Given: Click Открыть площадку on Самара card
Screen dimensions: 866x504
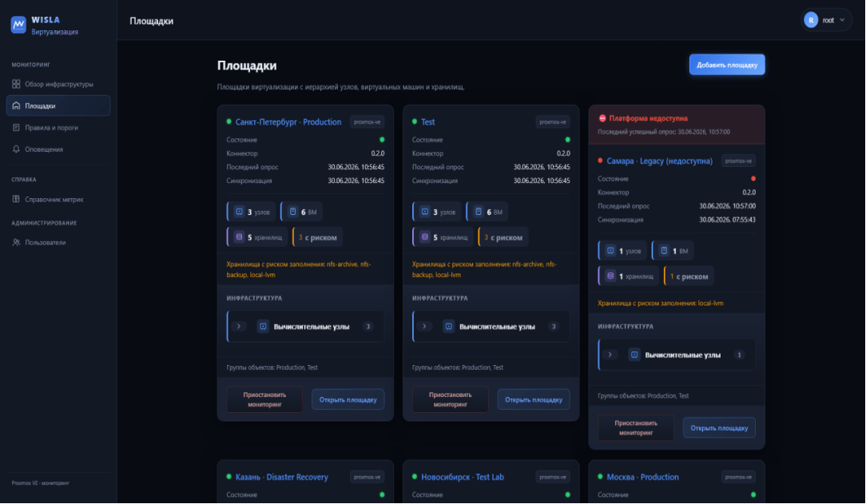Looking at the screenshot, I should pos(719,428).
